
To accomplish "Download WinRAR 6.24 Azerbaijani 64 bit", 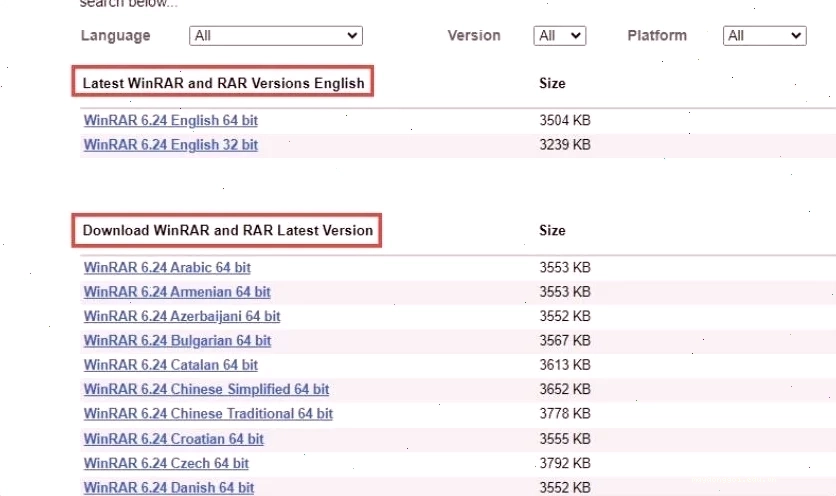I will click(182, 317).
